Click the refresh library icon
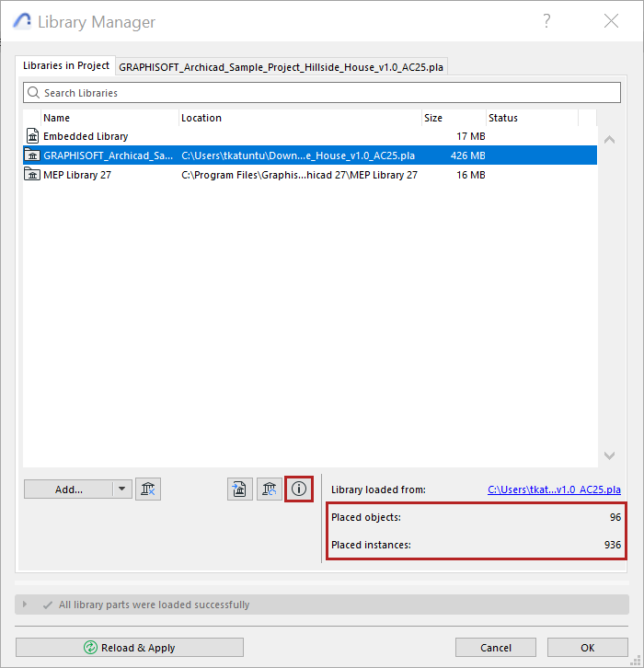This screenshot has height=668, width=644. tap(270, 489)
